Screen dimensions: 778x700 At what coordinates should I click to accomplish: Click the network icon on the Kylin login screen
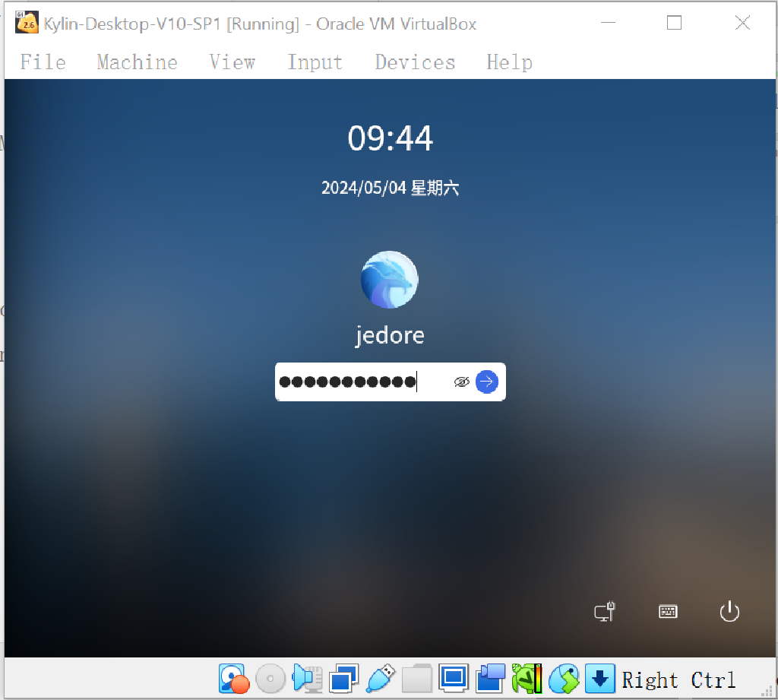[603, 611]
